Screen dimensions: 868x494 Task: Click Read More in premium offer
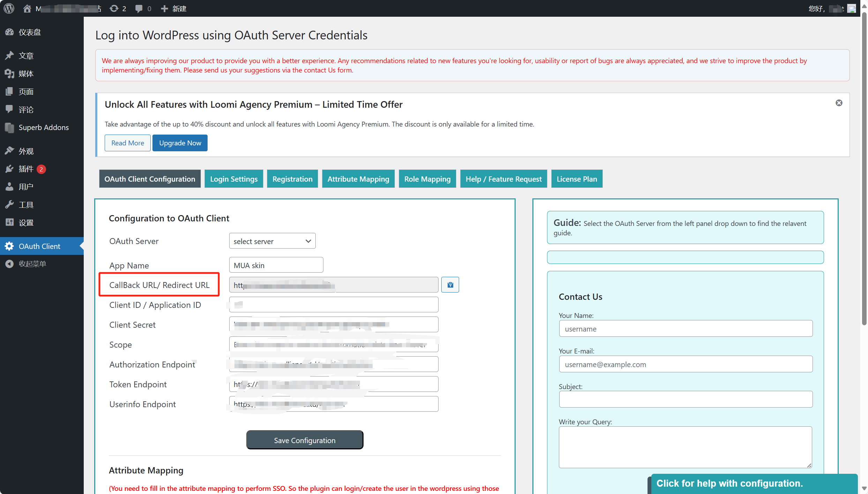point(127,143)
